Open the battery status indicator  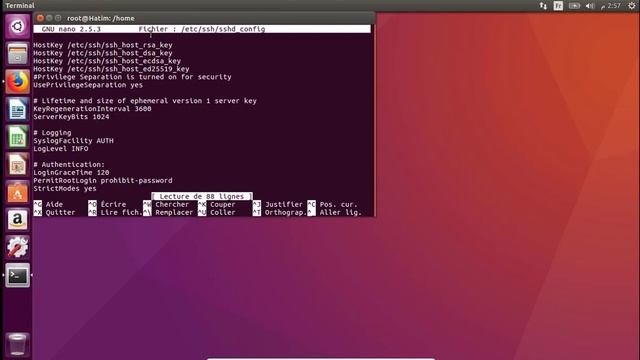[574, 6]
